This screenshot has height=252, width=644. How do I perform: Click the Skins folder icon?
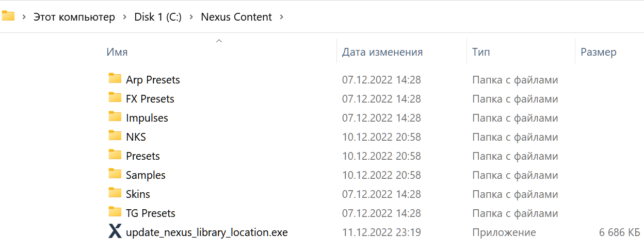(115, 193)
